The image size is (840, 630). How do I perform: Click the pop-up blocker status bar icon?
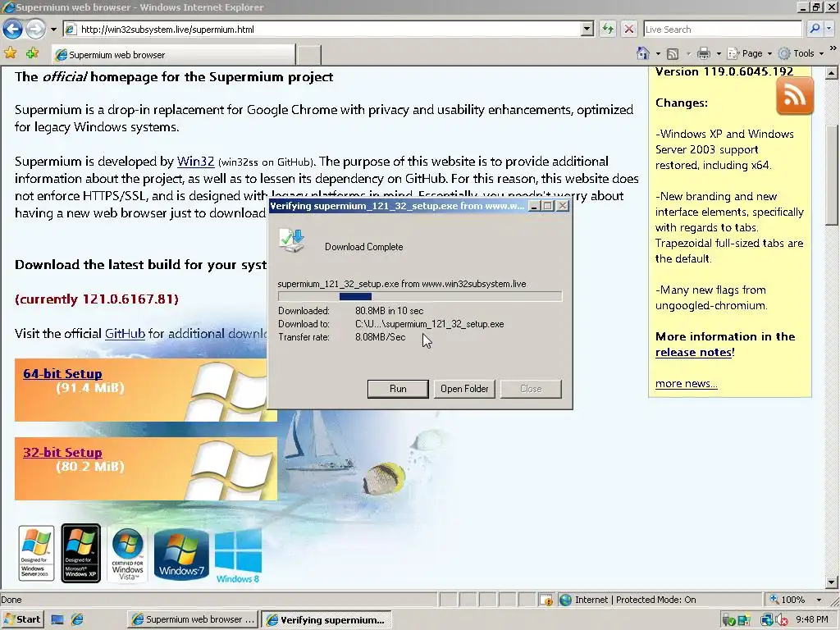click(546, 600)
